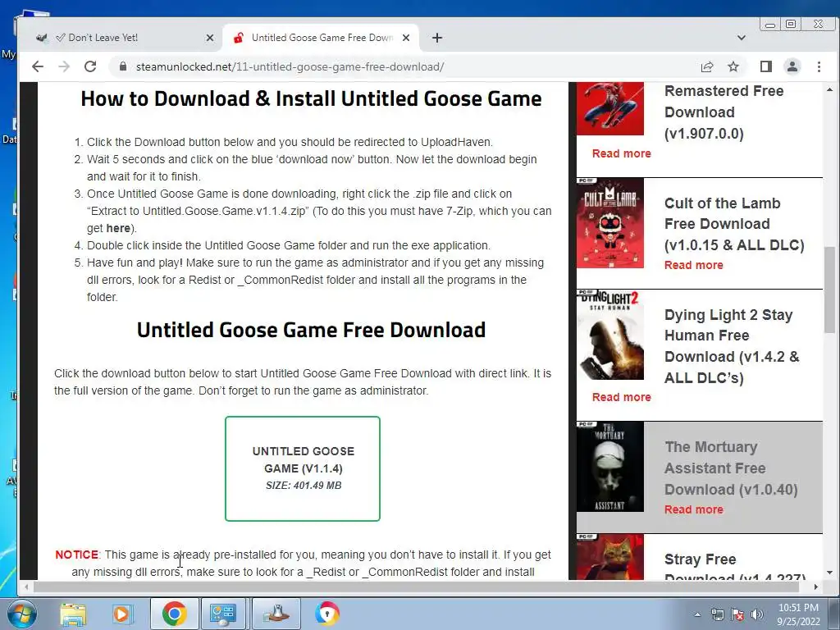Download Untitled Goose Game v1.1.4

303,468
